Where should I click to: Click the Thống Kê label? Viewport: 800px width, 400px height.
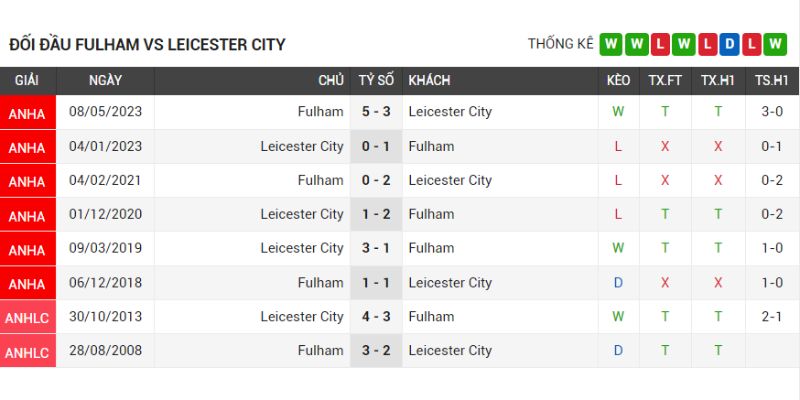click(x=560, y=44)
